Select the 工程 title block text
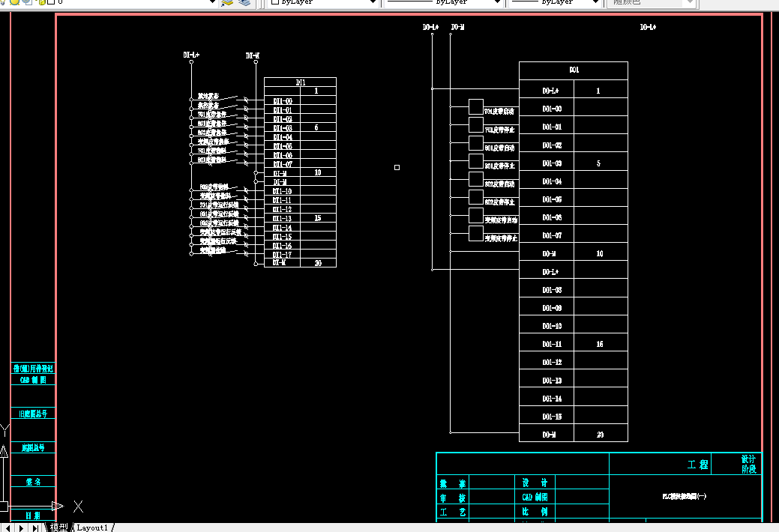Viewport: 779px width, 532px height. coord(697,465)
